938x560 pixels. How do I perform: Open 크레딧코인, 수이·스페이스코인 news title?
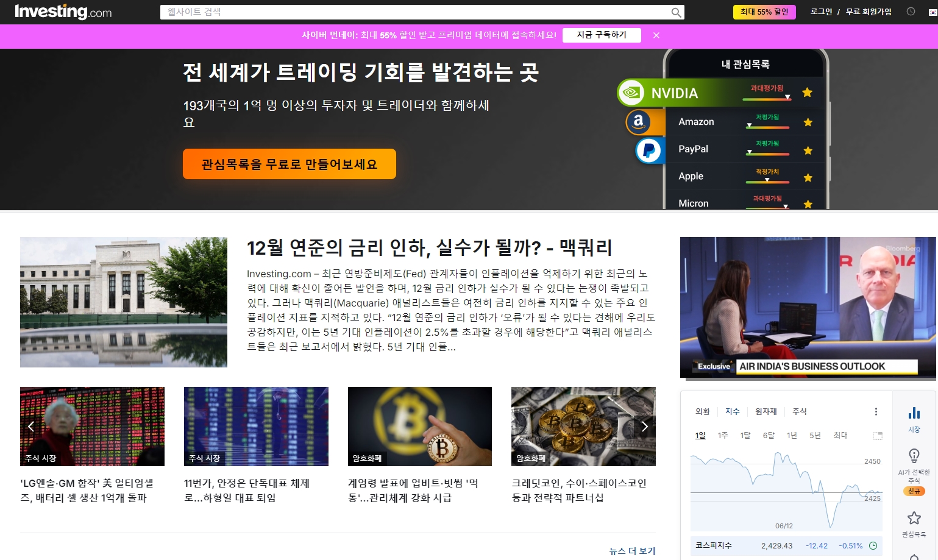click(579, 491)
